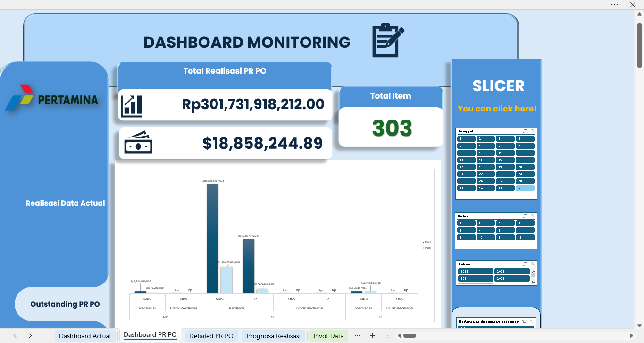Filter by year 2024 in Tahun slicer
Image resolution: width=644 pixels, height=343 pixels.
[476, 279]
